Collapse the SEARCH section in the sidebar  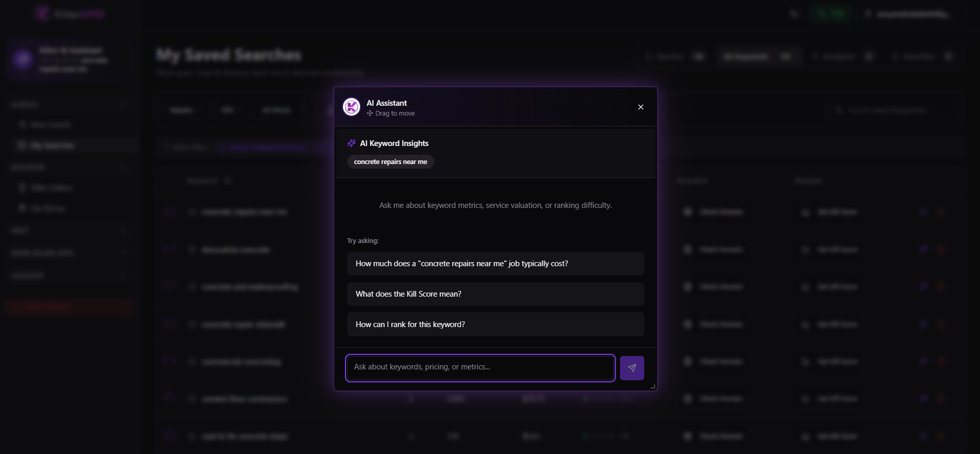click(x=124, y=104)
